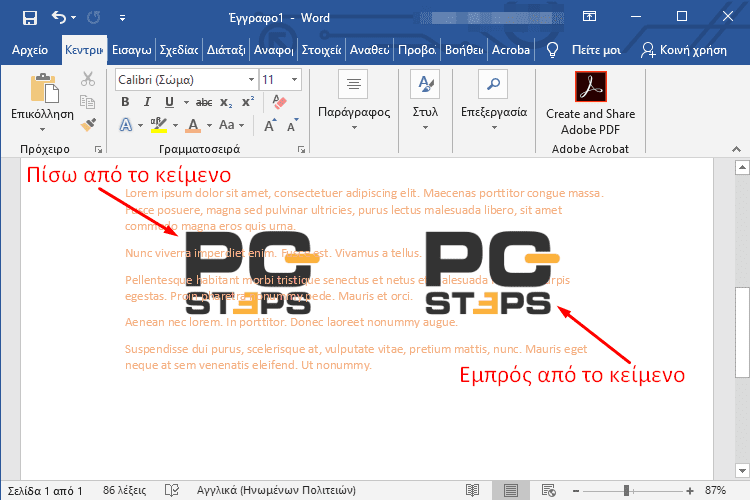Copy selection with the copy icon

pyautogui.click(x=88, y=101)
